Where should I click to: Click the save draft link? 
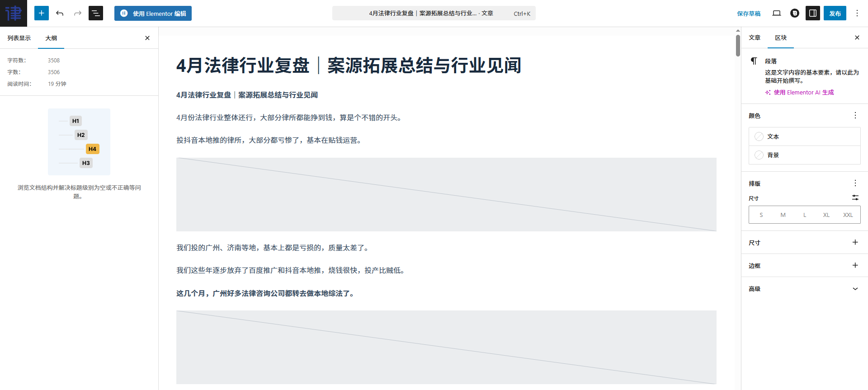(749, 14)
